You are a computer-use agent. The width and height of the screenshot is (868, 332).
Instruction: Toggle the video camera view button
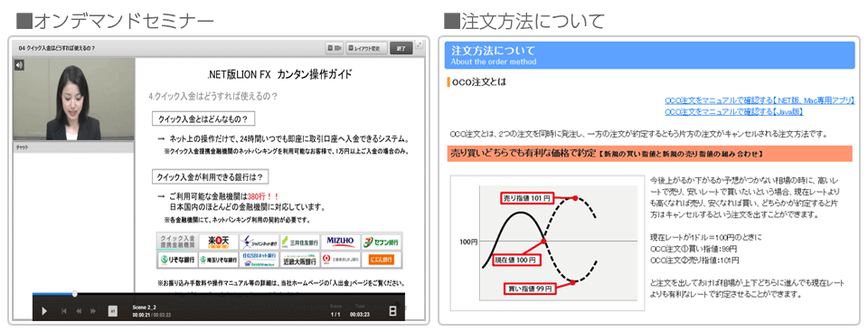(x=335, y=48)
